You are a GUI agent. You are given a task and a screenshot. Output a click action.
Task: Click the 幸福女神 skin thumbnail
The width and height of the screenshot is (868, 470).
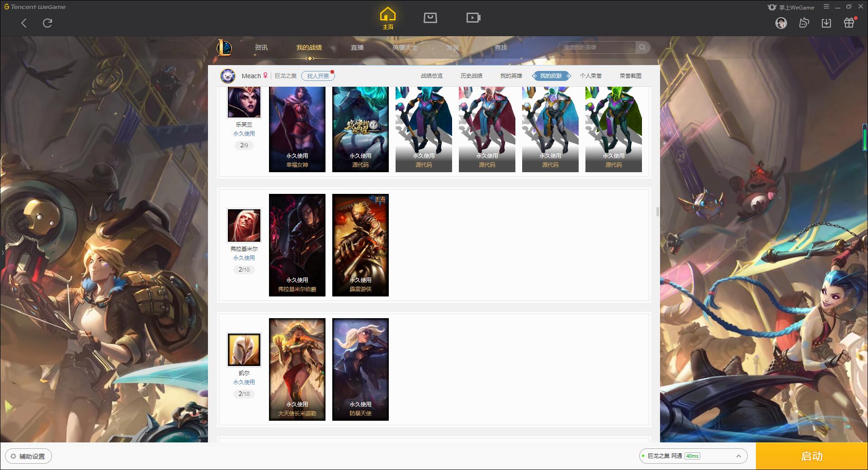pos(297,129)
